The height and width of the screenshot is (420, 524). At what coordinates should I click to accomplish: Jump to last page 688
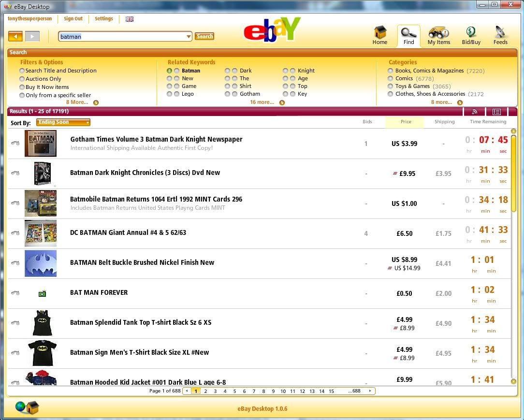click(x=354, y=391)
